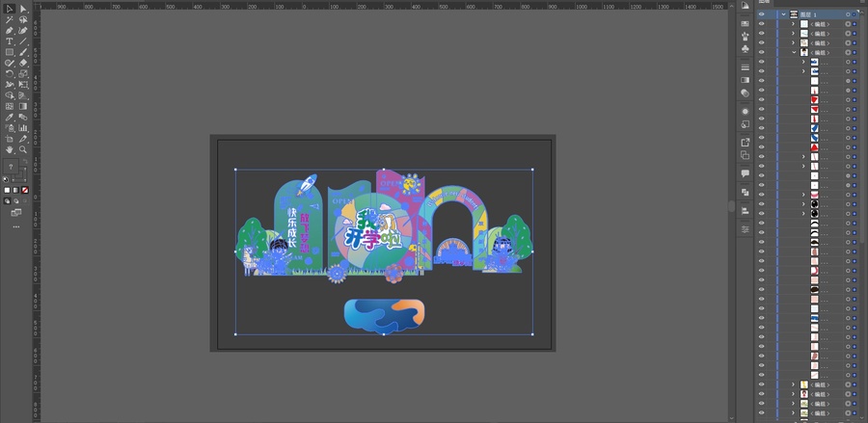The width and height of the screenshot is (868, 423).
Task: Select the Curvature tool
Action: (23, 31)
